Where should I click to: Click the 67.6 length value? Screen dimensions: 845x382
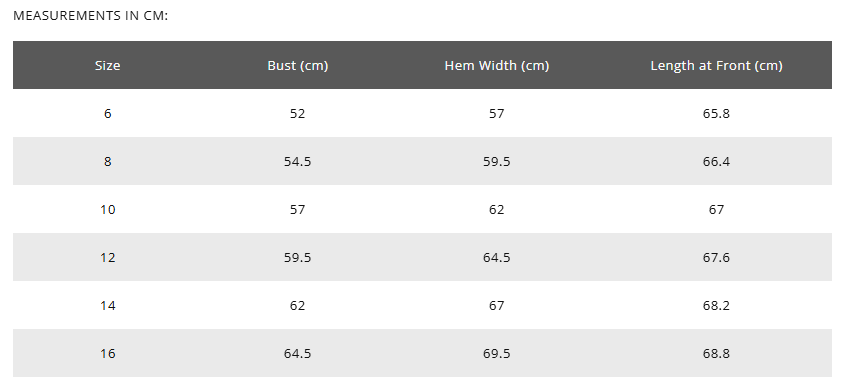coord(716,257)
